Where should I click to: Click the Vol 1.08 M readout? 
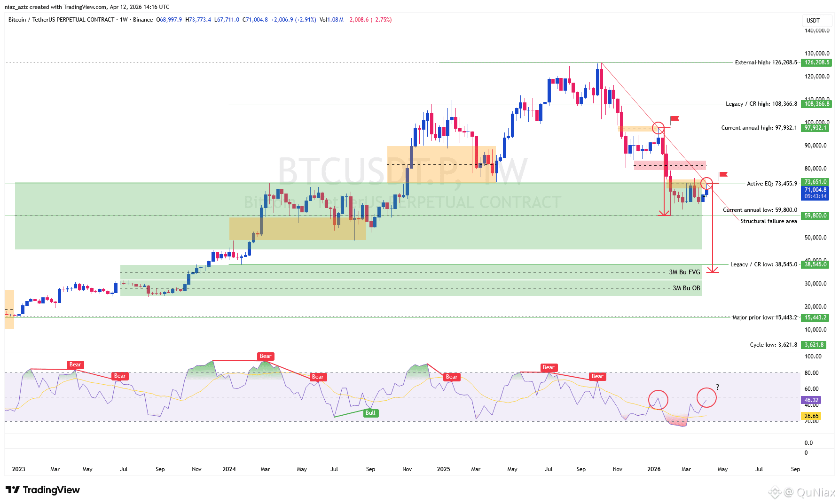[x=331, y=20]
